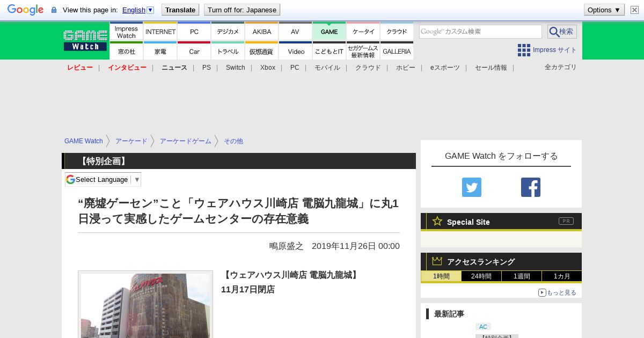Click the PR badge in Special Site
Screen dimensions: 644x338
[566, 221]
